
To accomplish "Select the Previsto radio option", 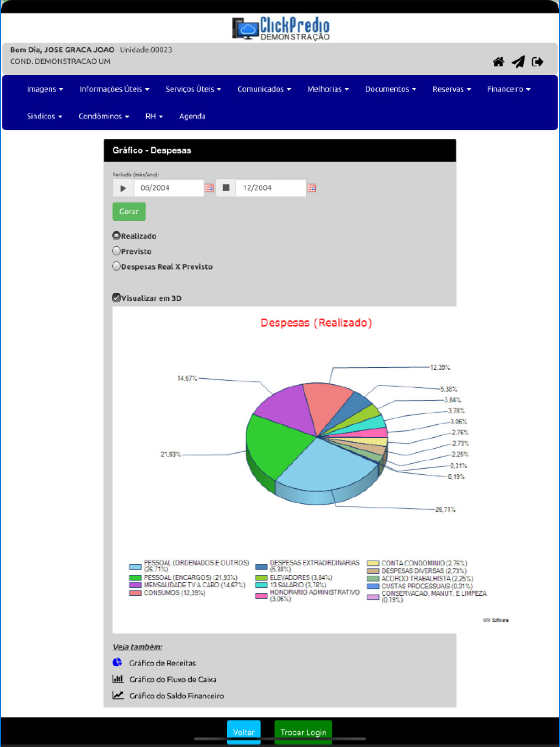I will point(116,251).
